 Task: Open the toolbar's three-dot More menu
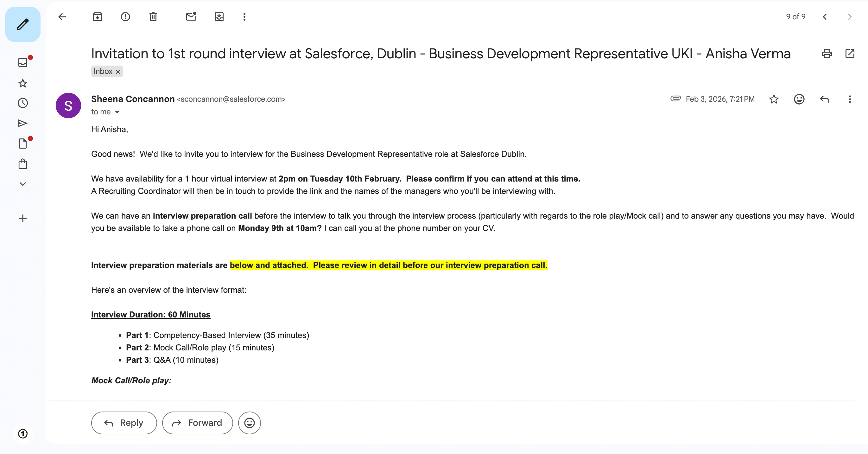click(244, 17)
